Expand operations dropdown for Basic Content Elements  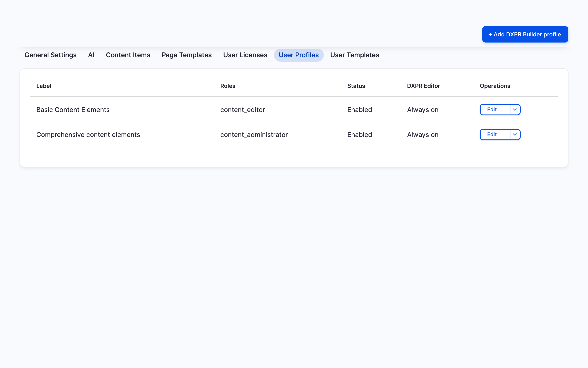point(515,110)
